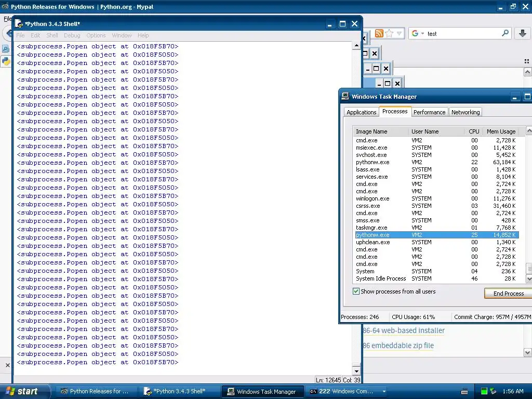
Task: Open the Shell menu in Python Shell
Action: point(52,35)
